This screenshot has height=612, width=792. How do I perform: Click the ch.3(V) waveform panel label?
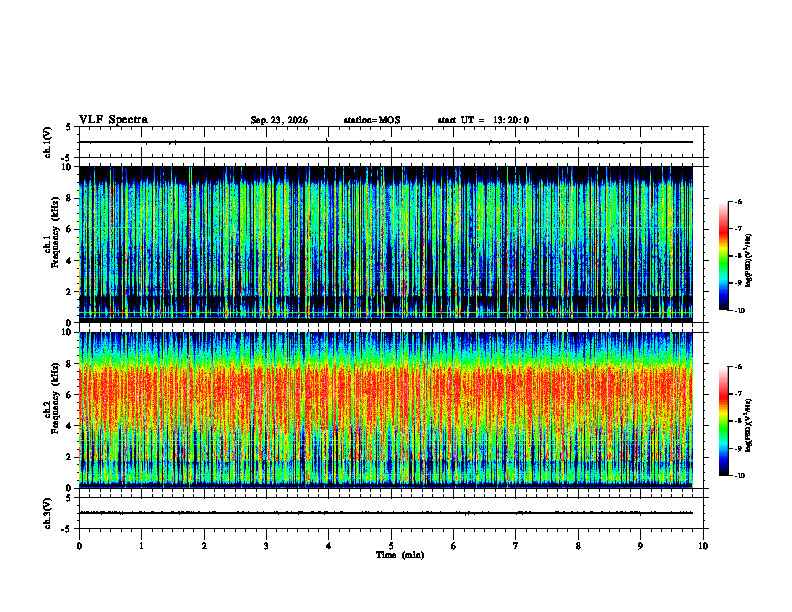pos(48,513)
